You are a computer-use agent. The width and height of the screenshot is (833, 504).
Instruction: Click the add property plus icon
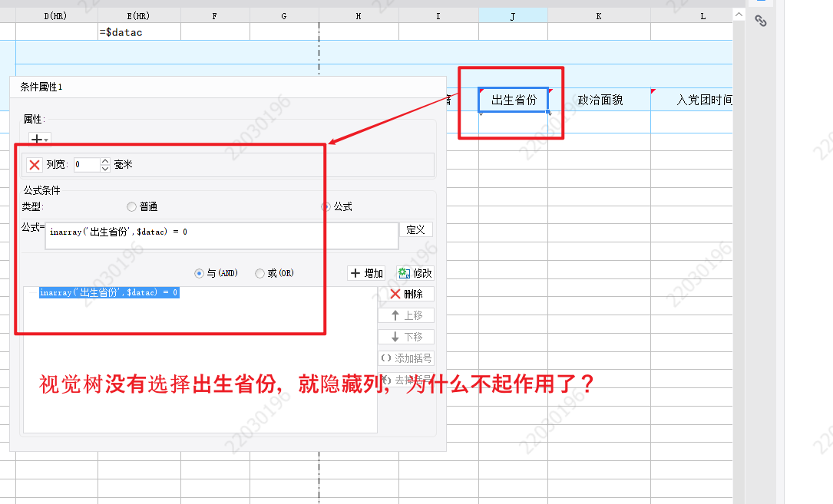39,139
